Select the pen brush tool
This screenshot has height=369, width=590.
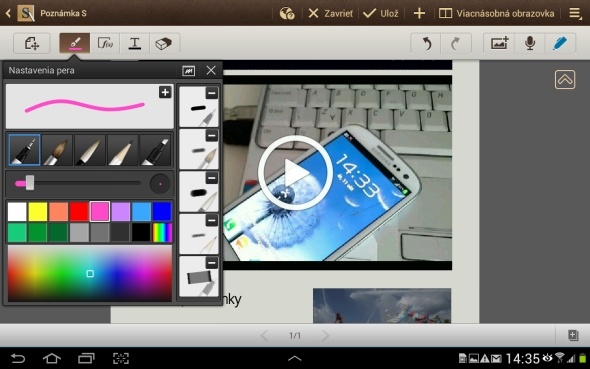pos(75,43)
